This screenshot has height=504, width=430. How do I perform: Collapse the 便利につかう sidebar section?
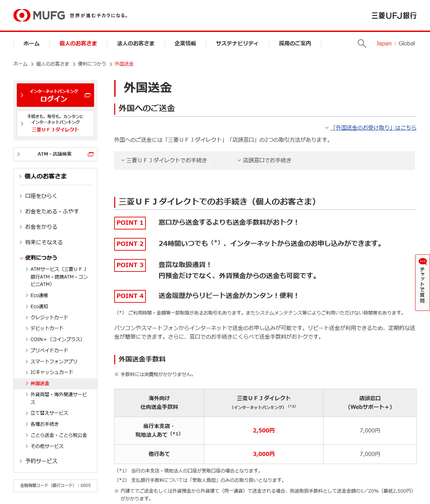(x=41, y=258)
